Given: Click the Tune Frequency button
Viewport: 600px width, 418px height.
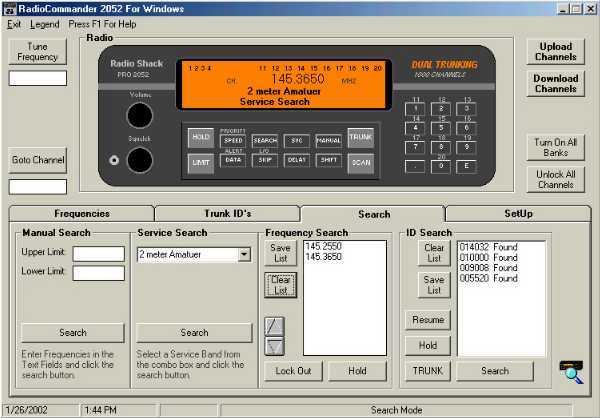Looking at the screenshot, I should 38,52.
